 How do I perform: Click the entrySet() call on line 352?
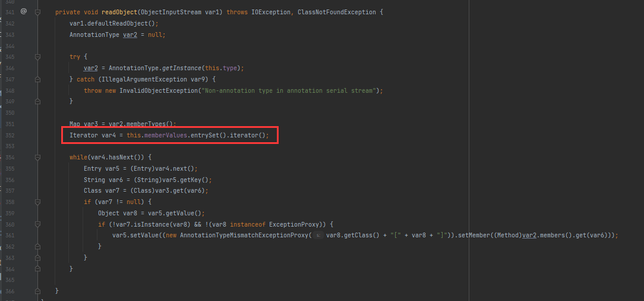tap(209, 135)
